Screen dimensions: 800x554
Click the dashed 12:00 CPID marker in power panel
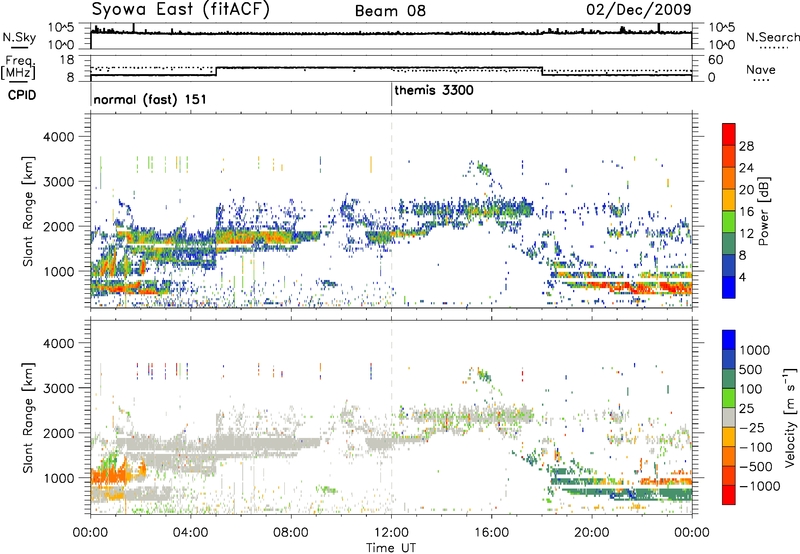click(391, 210)
